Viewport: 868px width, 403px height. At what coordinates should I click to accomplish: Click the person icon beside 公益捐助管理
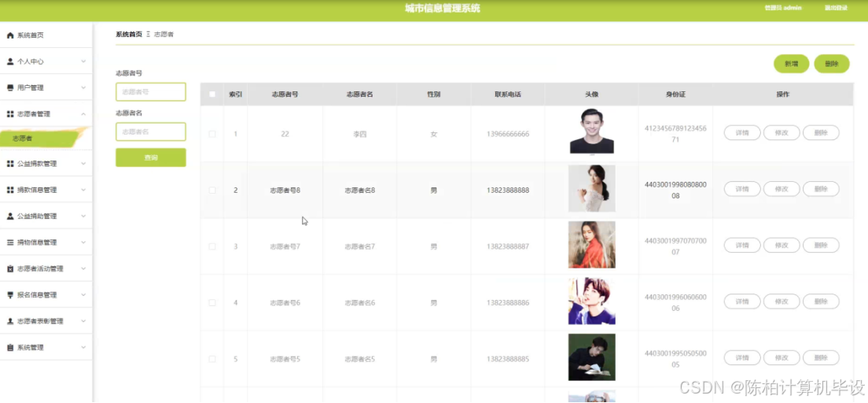(x=10, y=216)
